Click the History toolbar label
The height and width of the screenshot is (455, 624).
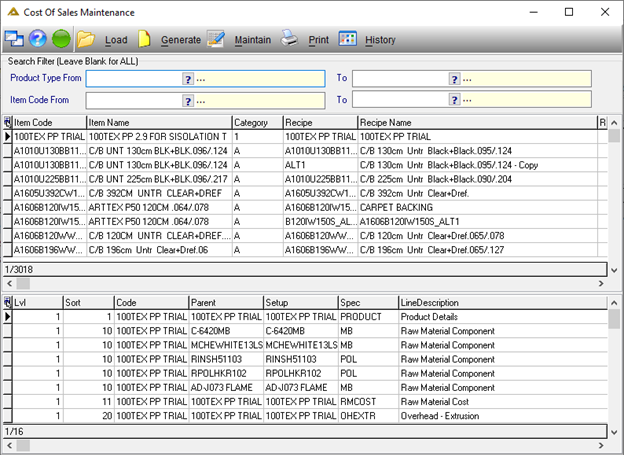pyautogui.click(x=380, y=40)
